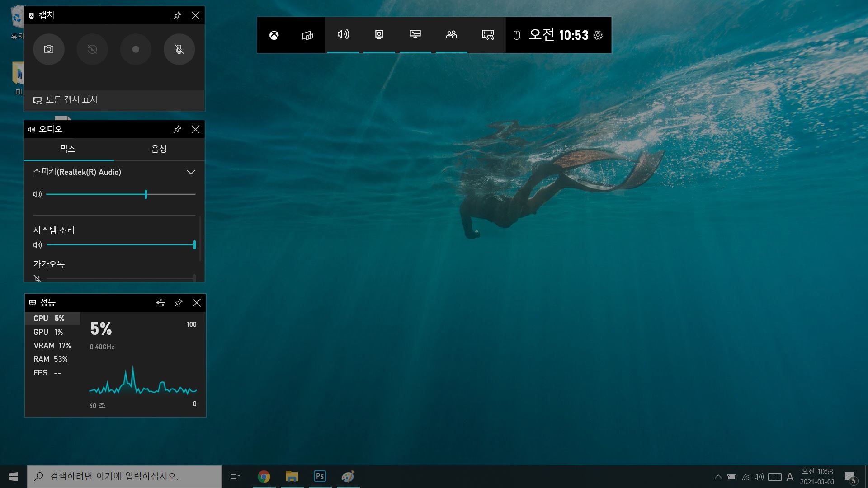Start recording with the record button
This screenshot has height=488, width=868.
coord(136,49)
